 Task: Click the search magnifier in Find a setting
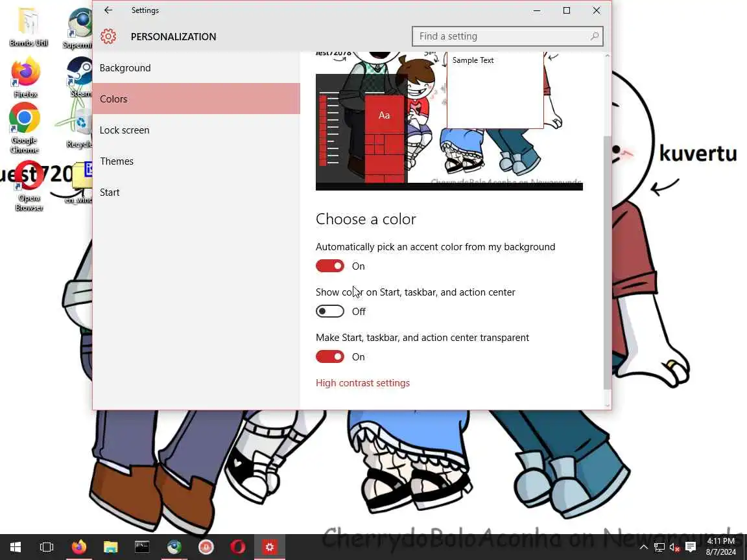[594, 36]
